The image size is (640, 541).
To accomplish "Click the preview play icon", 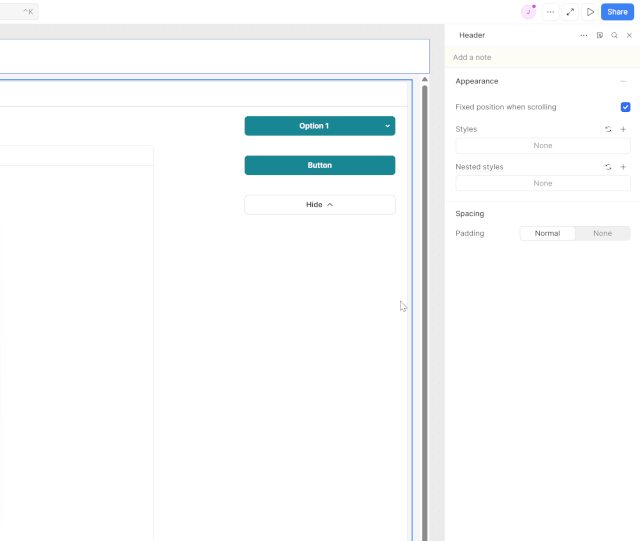I will tap(590, 12).
